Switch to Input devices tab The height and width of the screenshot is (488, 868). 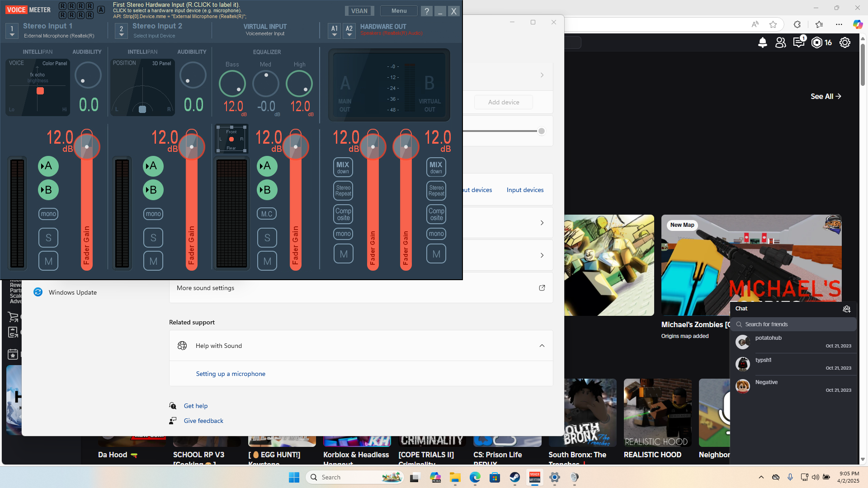[x=525, y=190]
